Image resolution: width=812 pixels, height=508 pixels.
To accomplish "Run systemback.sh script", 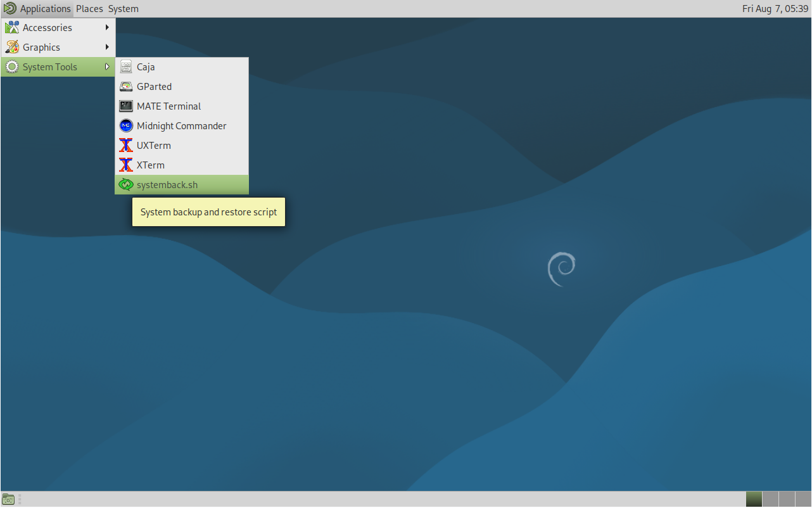I will 182,185.
